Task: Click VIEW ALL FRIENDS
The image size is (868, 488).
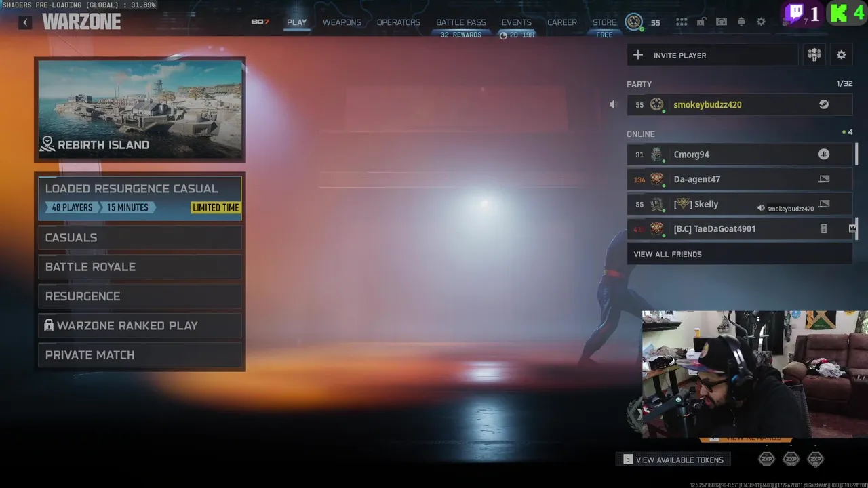Action: (x=739, y=254)
